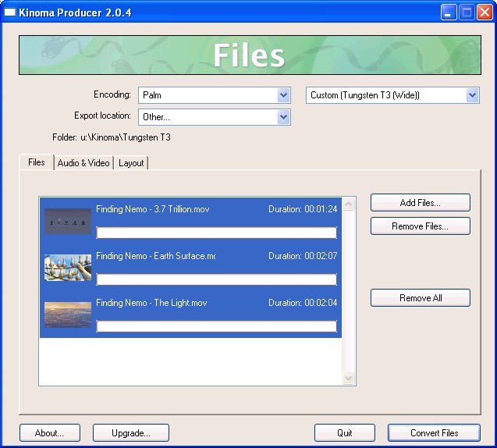Click the Remove Files... button
Image resolution: width=497 pixels, height=448 pixels.
coord(420,226)
